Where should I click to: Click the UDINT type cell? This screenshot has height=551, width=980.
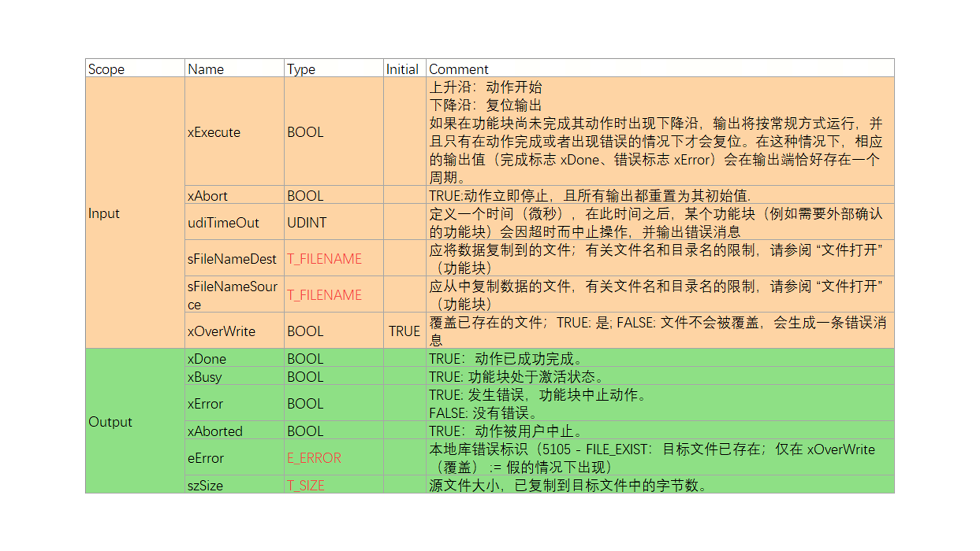coord(306,222)
